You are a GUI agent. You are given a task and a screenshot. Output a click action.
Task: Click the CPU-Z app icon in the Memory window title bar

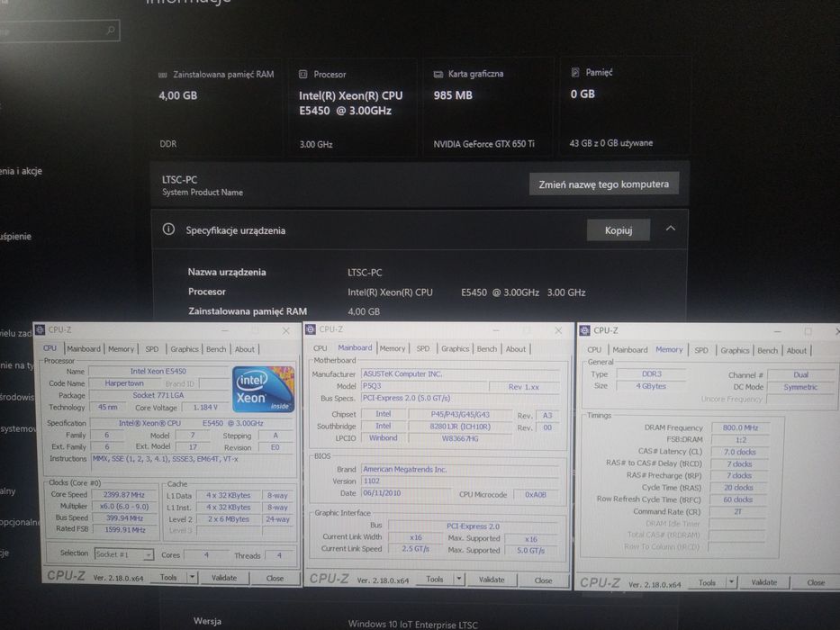pyautogui.click(x=584, y=330)
